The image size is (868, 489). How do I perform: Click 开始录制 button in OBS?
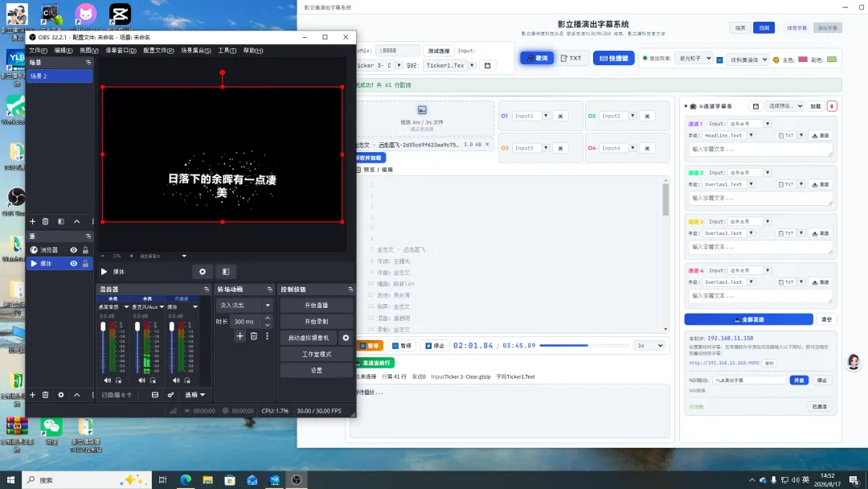317,322
